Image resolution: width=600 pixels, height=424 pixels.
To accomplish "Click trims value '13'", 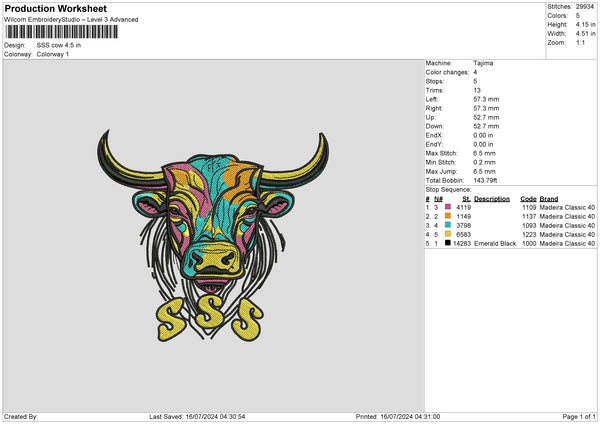I will (477, 90).
